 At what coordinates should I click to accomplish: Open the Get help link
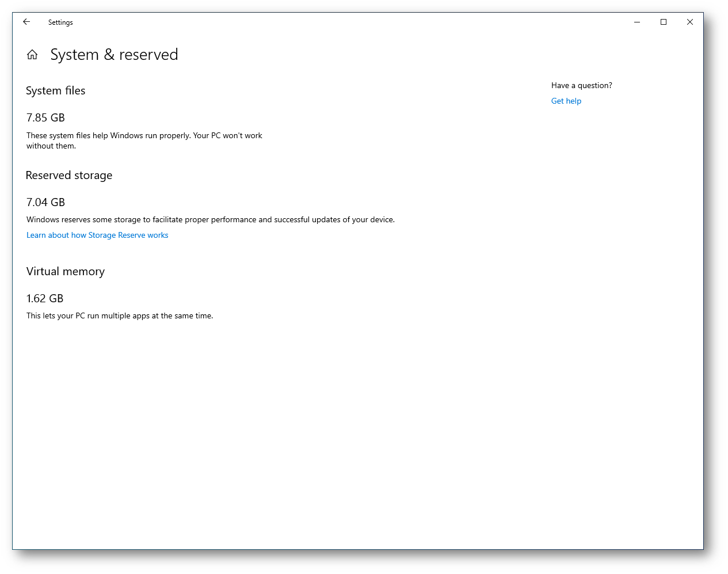coord(566,101)
